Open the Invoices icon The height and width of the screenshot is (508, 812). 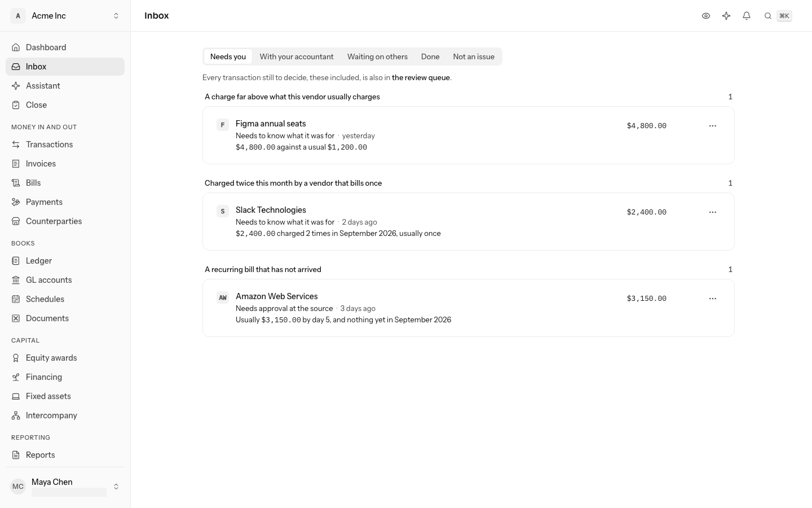16,164
